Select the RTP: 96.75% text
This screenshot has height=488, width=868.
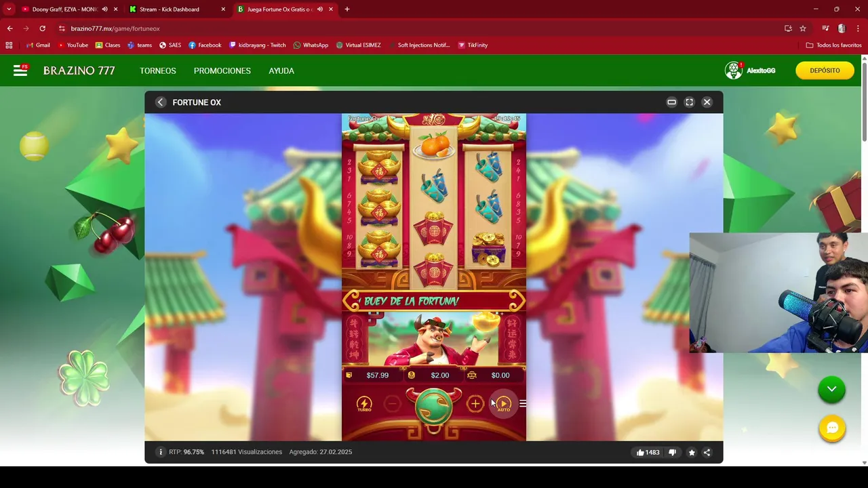pyautogui.click(x=186, y=452)
